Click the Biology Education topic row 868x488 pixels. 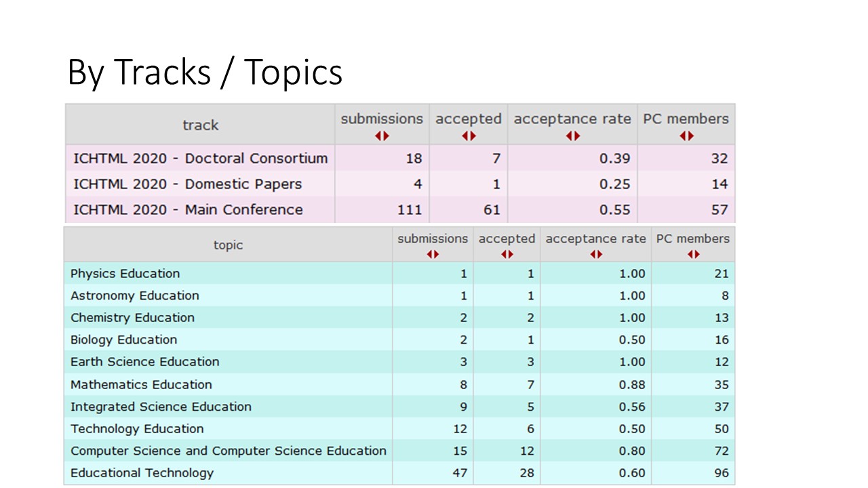[x=399, y=340]
